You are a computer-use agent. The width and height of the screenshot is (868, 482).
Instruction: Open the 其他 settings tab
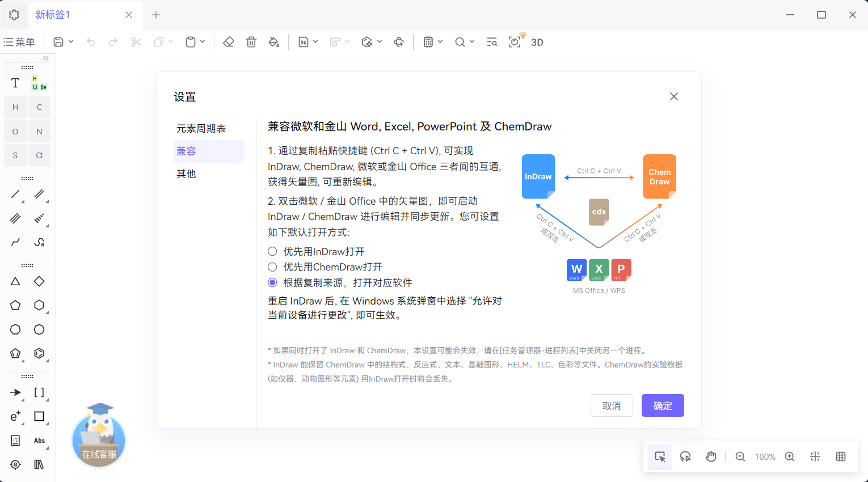(209, 174)
